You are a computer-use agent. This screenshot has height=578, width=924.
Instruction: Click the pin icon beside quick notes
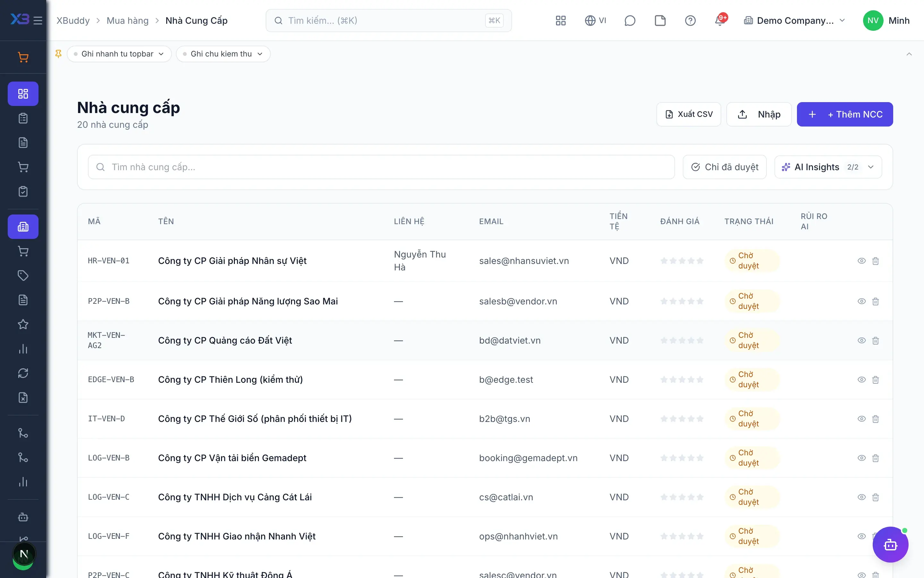coord(58,54)
